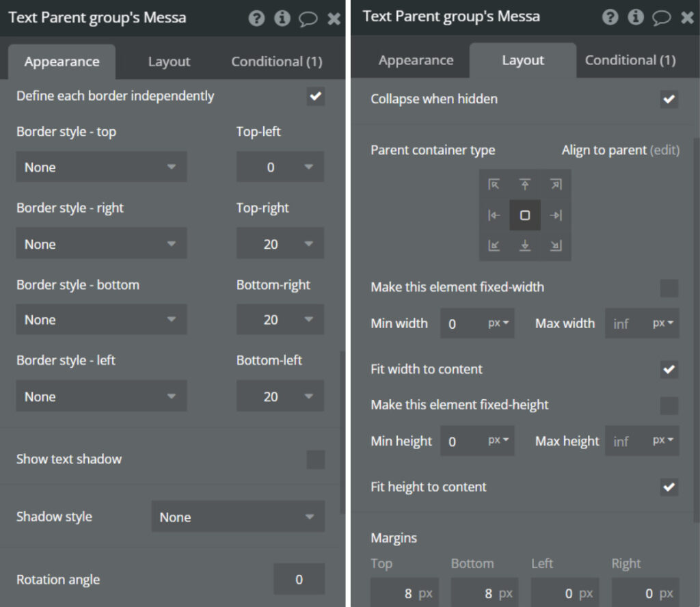
Task: Uncheck Define each border independently
Action: point(315,96)
